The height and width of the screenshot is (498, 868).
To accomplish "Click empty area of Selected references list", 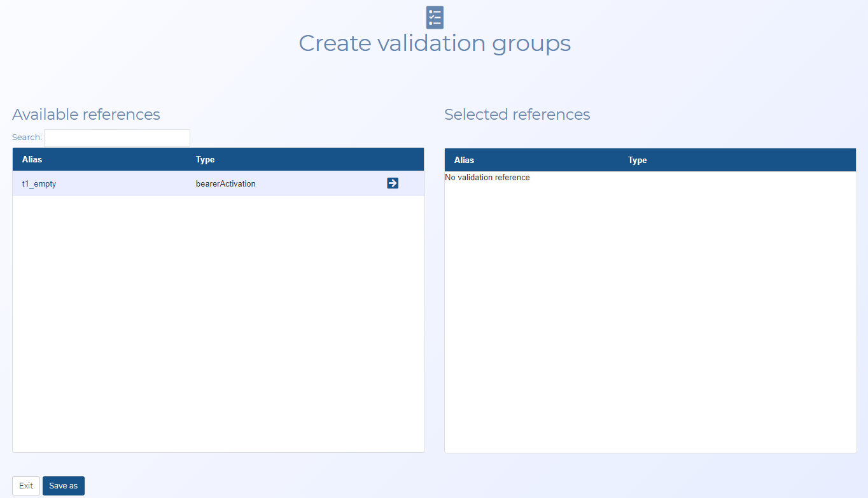I will pos(650,318).
